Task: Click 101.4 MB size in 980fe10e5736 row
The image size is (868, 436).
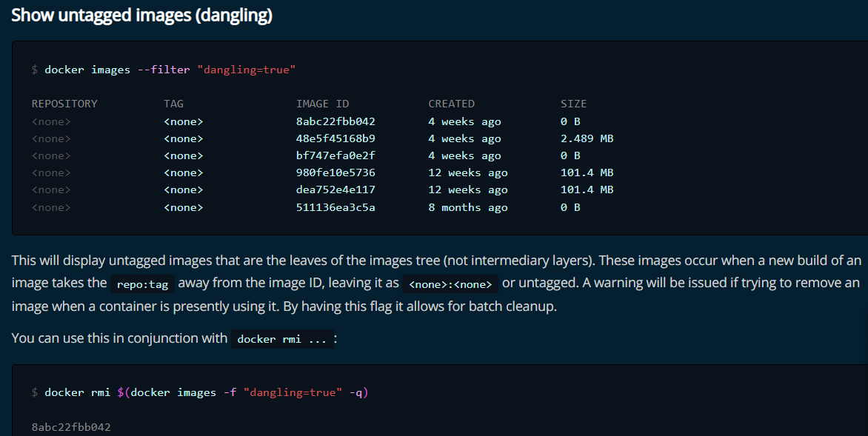Action: (587, 173)
